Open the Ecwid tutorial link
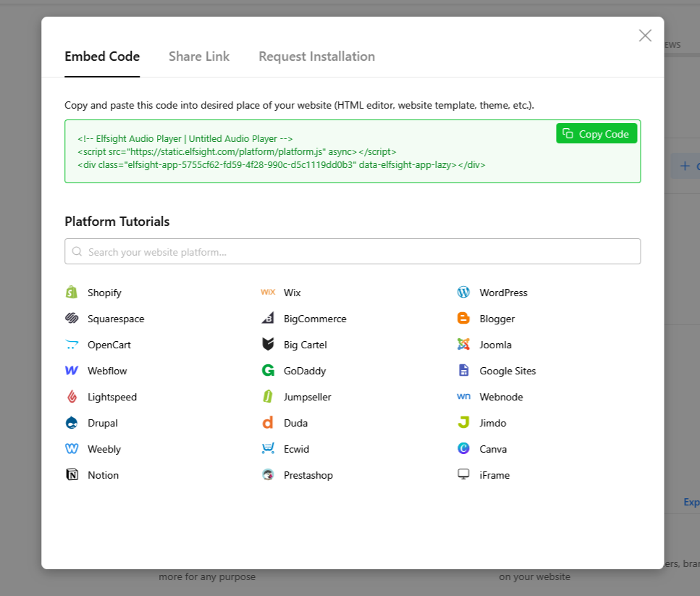Image resolution: width=700 pixels, height=596 pixels. coord(296,449)
